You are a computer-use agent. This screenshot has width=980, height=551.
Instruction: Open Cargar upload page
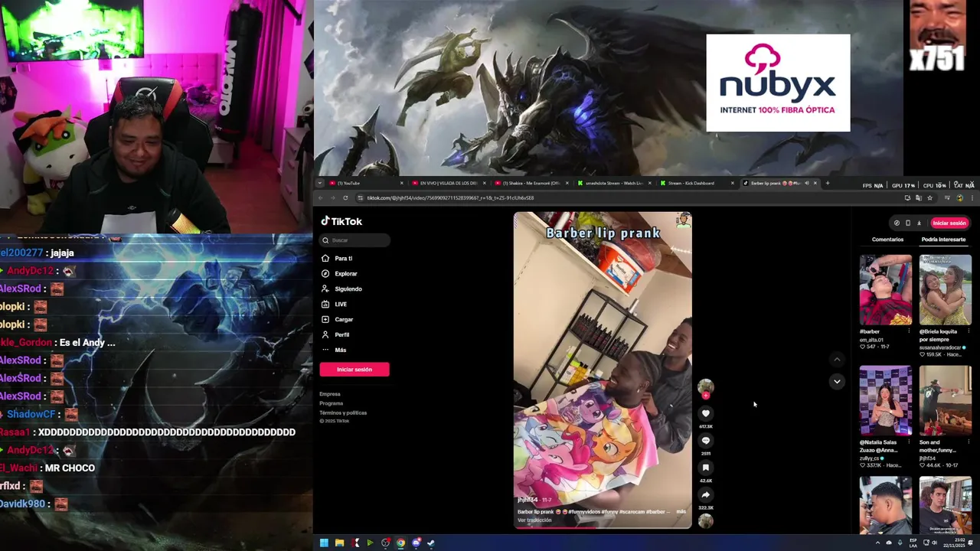pyautogui.click(x=337, y=319)
